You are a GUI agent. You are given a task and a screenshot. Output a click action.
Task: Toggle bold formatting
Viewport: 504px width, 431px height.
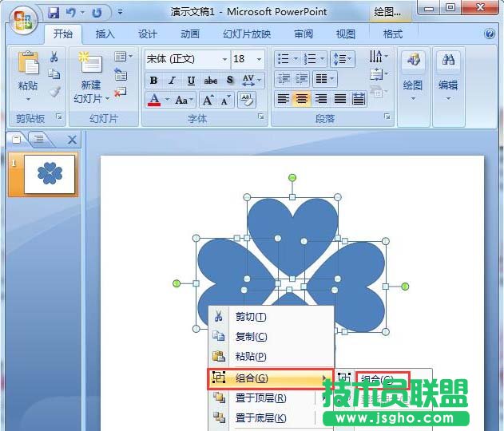tap(153, 81)
